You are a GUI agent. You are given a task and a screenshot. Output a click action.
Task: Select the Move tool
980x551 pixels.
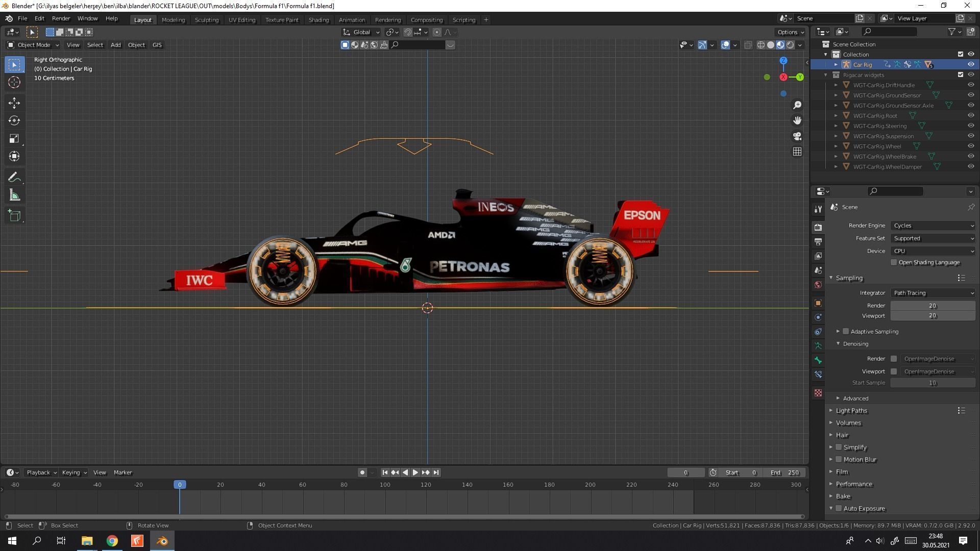14,103
